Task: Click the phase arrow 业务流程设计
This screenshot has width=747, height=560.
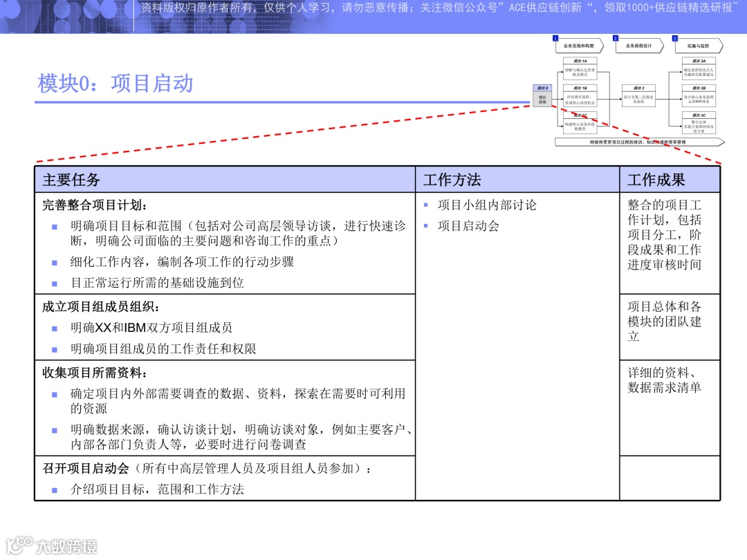Action: 639,46
